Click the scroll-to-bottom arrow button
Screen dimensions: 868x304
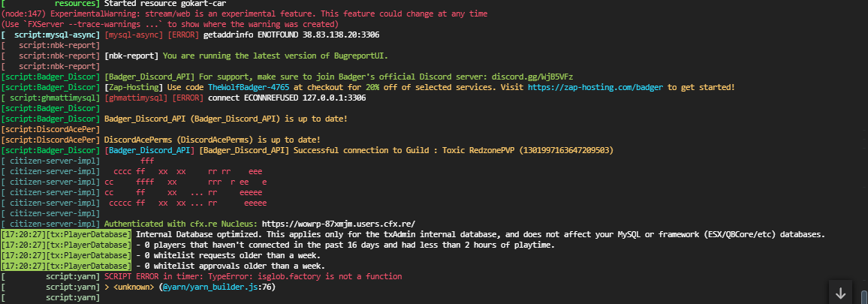tap(841, 293)
